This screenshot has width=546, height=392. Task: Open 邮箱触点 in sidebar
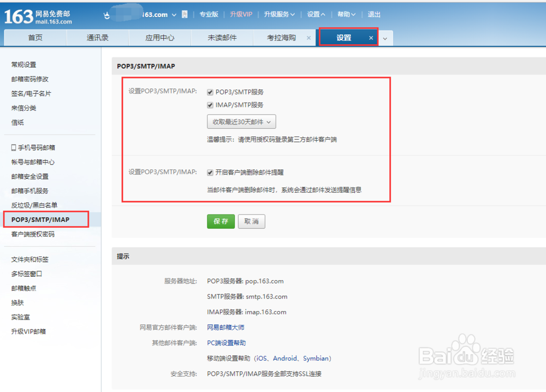(23, 288)
